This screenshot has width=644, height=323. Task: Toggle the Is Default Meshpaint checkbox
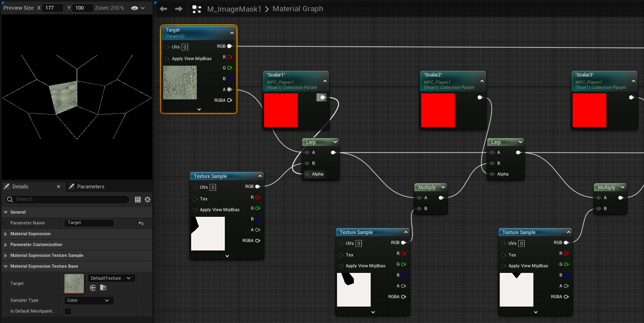click(x=68, y=311)
